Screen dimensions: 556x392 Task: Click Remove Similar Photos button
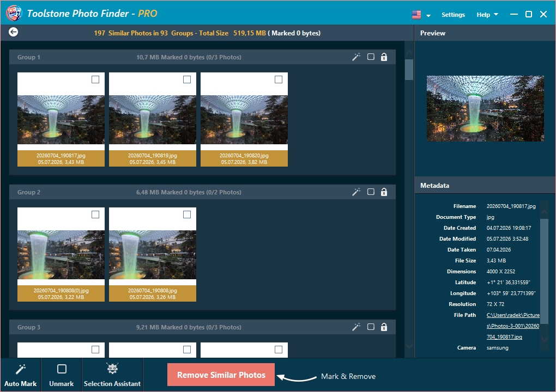tap(221, 375)
